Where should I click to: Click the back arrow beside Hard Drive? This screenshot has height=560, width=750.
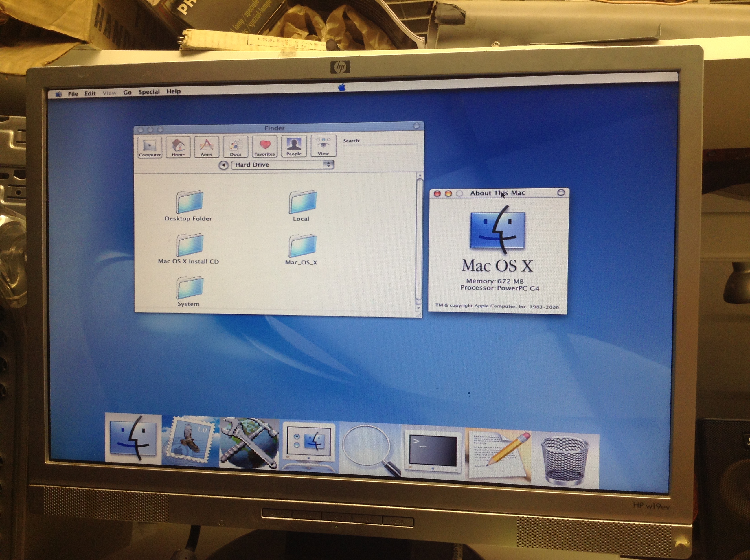coord(223,165)
